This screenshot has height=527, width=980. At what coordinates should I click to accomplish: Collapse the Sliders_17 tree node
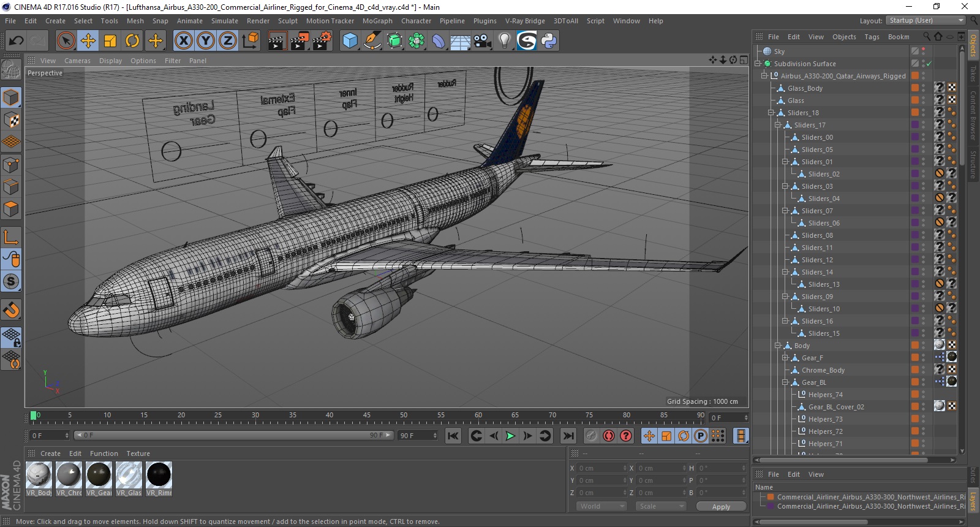coord(778,125)
